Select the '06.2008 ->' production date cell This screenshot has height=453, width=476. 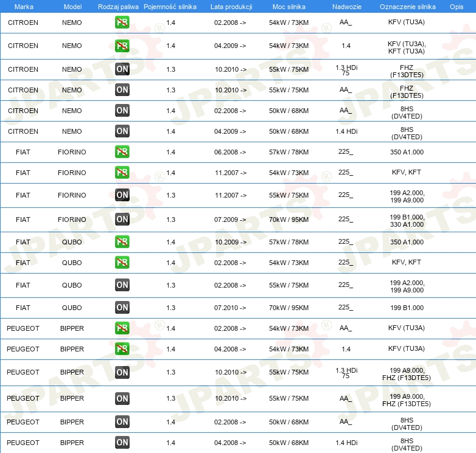(230, 152)
